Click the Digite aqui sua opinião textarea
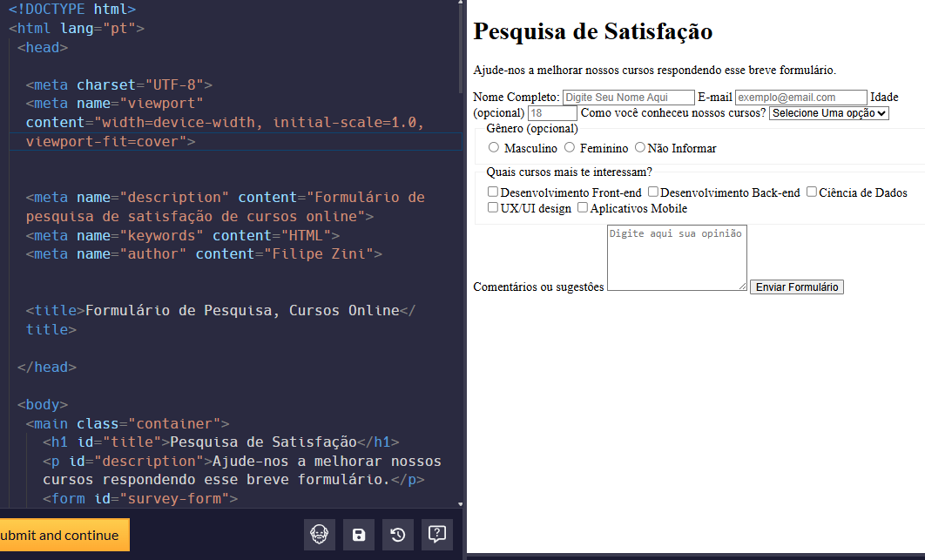925x560 pixels. pos(678,258)
